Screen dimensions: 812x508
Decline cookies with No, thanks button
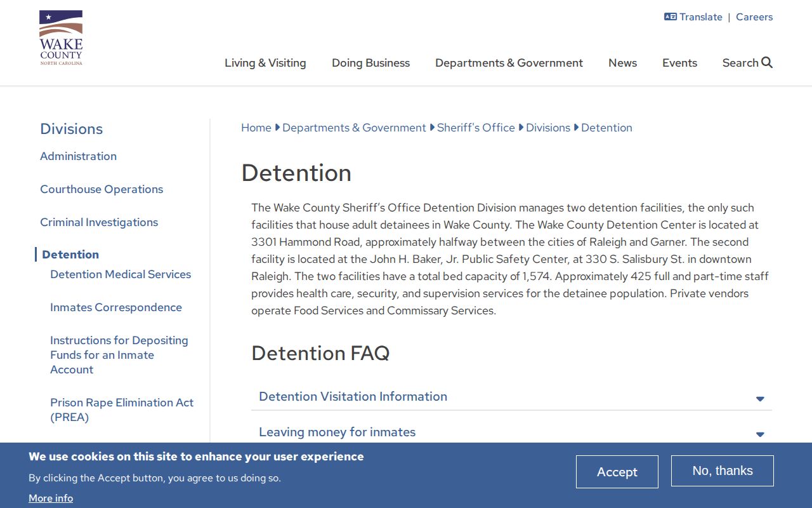pyautogui.click(x=723, y=471)
